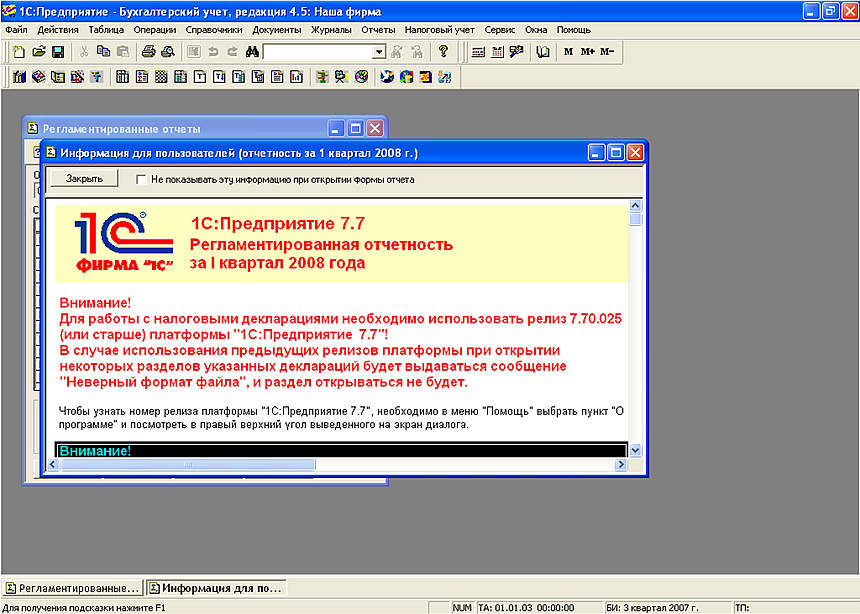Open the Отчеты menu
Viewport: 860px width, 614px height.
point(378,30)
